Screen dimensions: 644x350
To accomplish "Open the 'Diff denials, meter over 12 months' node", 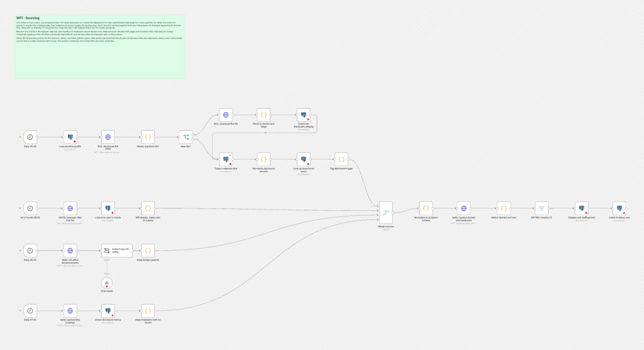I will click(148, 208).
